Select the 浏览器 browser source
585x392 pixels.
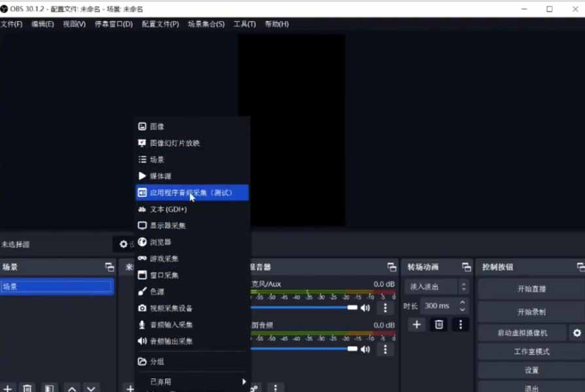(160, 242)
